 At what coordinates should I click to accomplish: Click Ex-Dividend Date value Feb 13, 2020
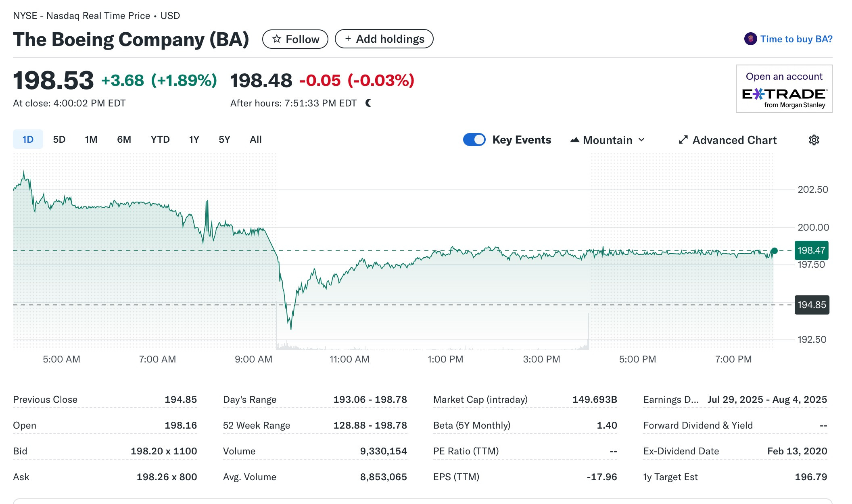click(x=797, y=451)
